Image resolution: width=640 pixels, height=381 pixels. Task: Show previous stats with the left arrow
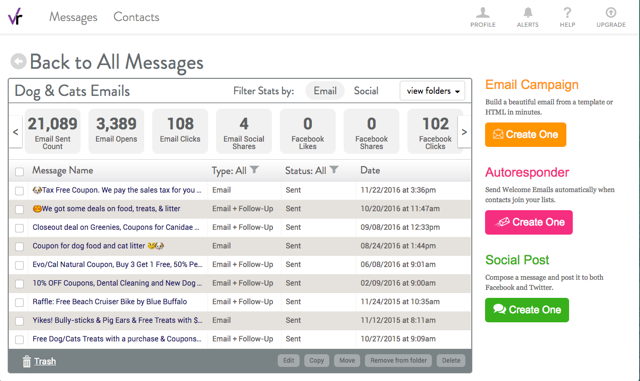click(16, 131)
